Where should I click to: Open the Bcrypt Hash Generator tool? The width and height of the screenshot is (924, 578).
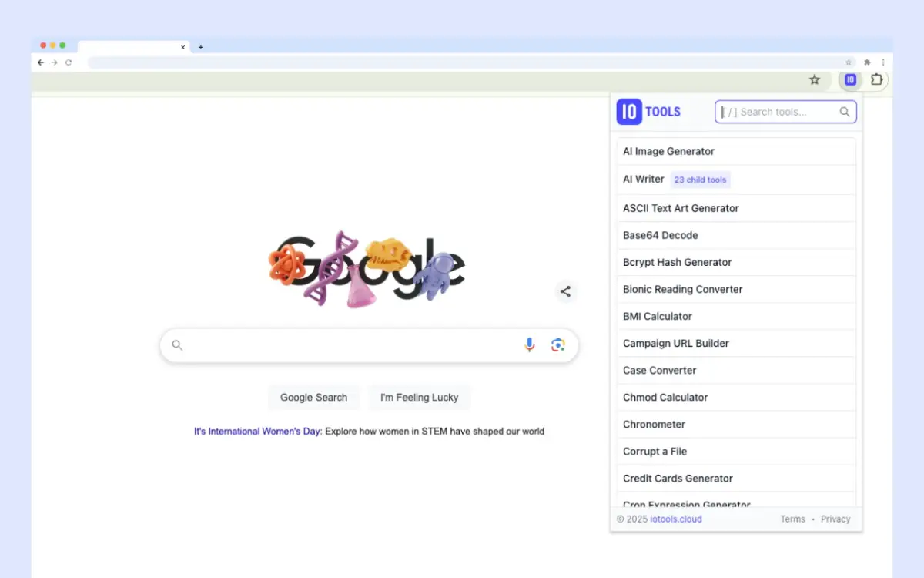coord(677,262)
